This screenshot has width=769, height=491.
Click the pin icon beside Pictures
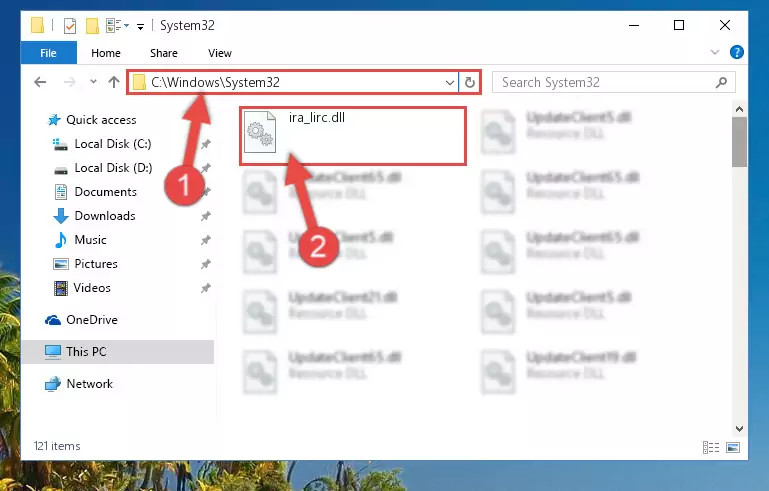205,264
